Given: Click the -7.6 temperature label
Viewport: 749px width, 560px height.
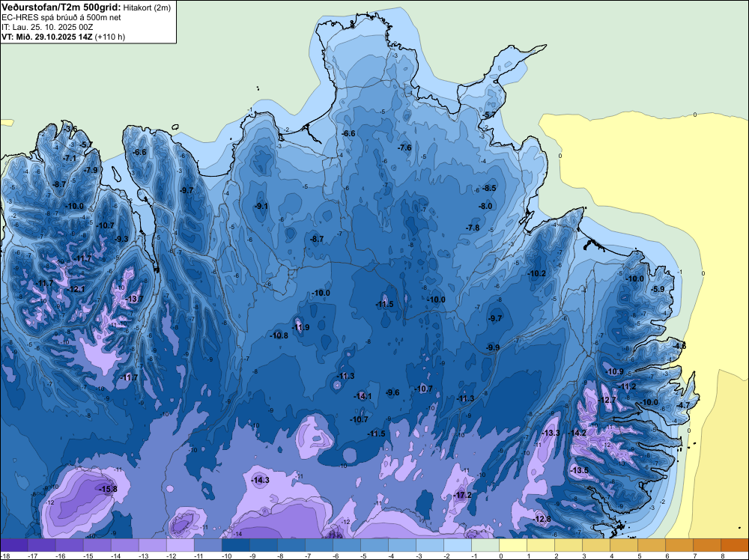Looking at the screenshot, I should click(x=404, y=147).
